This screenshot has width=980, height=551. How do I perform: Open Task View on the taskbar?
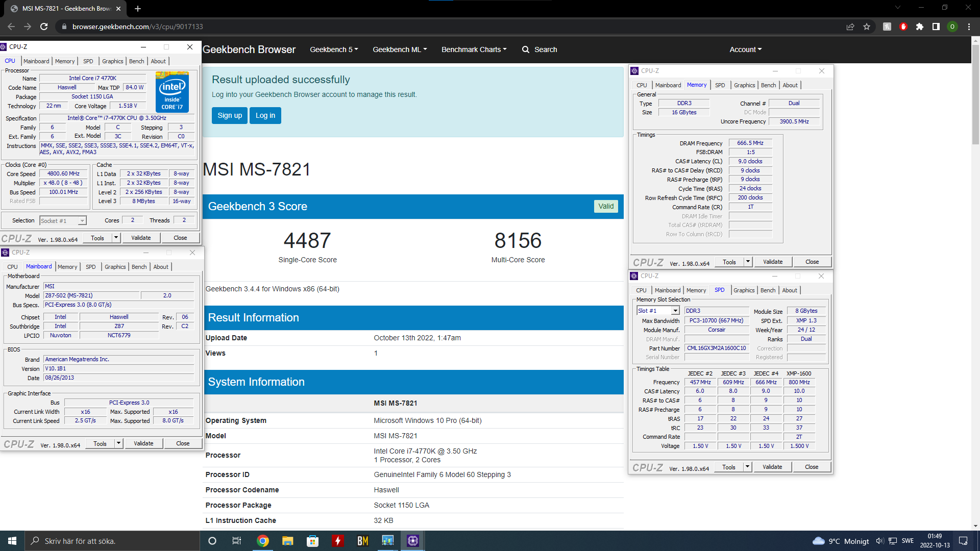pos(236,541)
